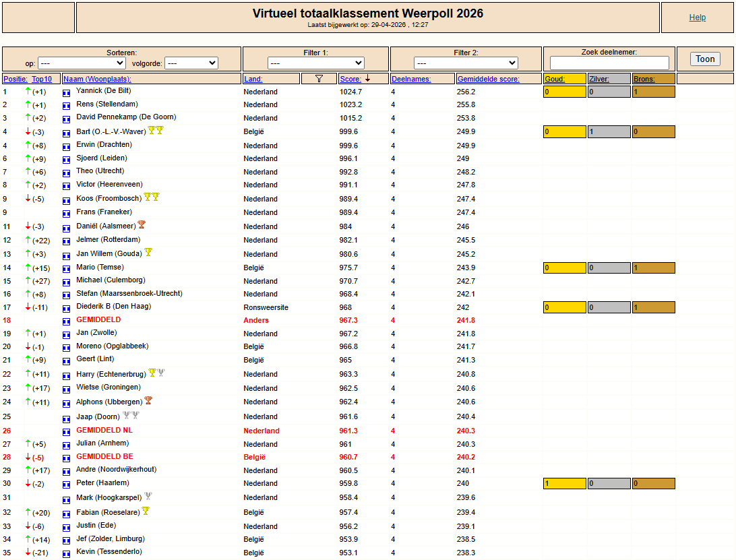Expand the Filter 2 dropdown
The height and width of the screenshot is (560, 736).
tap(466, 63)
